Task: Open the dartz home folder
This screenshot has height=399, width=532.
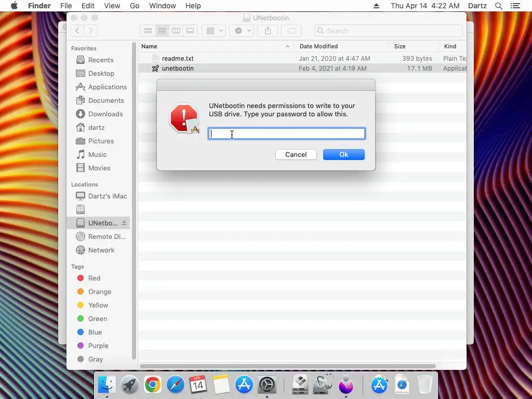Action: tap(90, 128)
